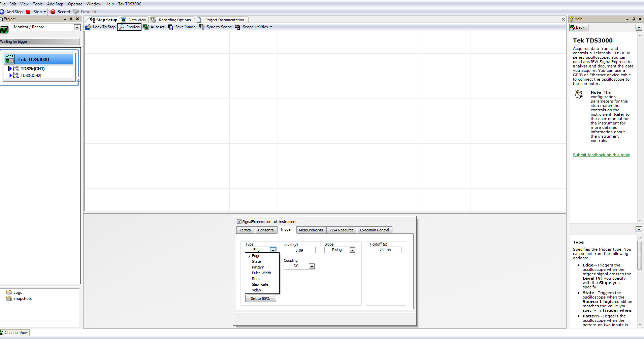Open the Logs folder
This screenshot has height=339, width=644.
pos(9,292)
